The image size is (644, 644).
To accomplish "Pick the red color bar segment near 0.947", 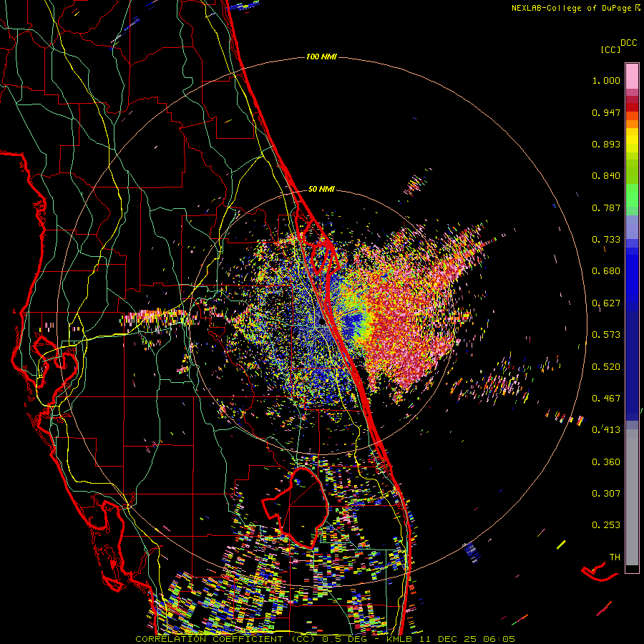I will pos(632,107).
